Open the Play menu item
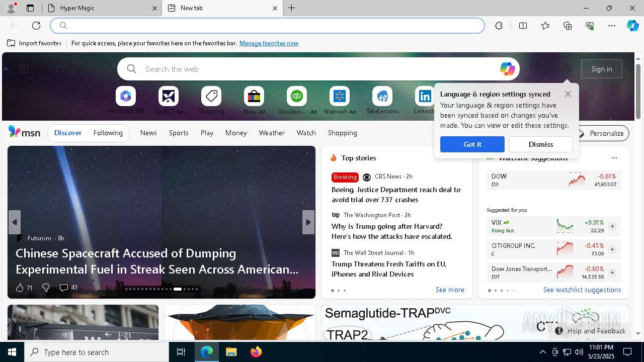 pyautogui.click(x=207, y=133)
